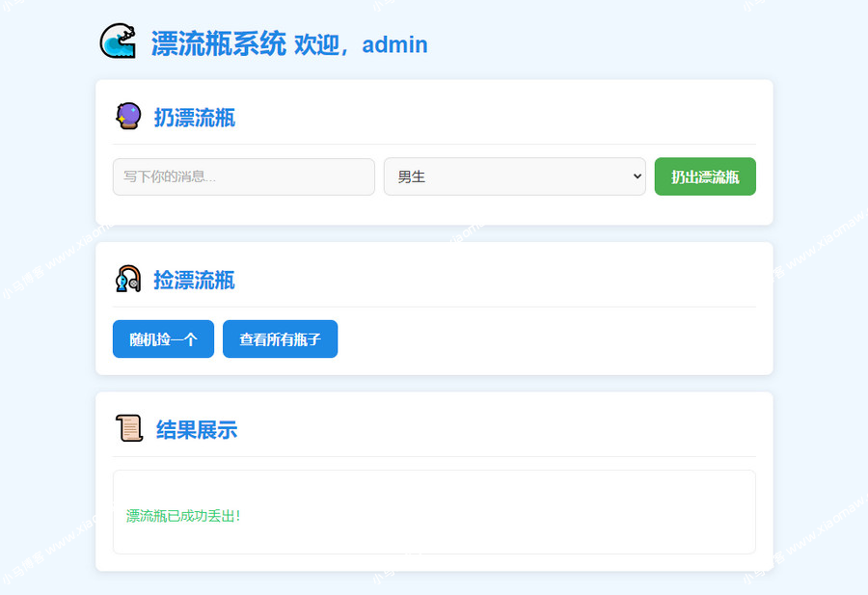Viewport: 868px width, 595px height.
Task: Select the admin username in header
Action: (x=394, y=44)
